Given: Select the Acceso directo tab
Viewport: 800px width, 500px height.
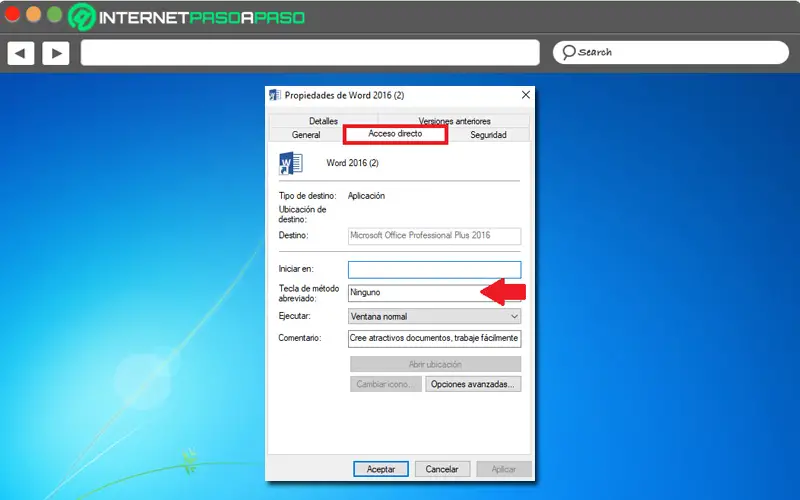Looking at the screenshot, I should 395,134.
